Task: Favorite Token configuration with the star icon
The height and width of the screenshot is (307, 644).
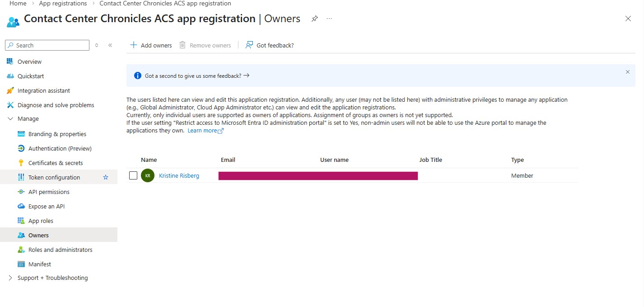Action: 106,177
